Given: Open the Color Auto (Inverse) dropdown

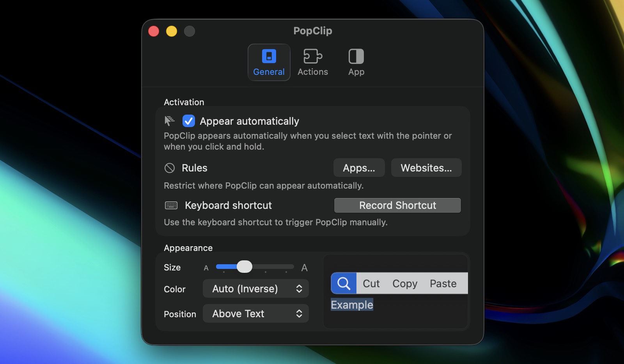Looking at the screenshot, I should (256, 289).
